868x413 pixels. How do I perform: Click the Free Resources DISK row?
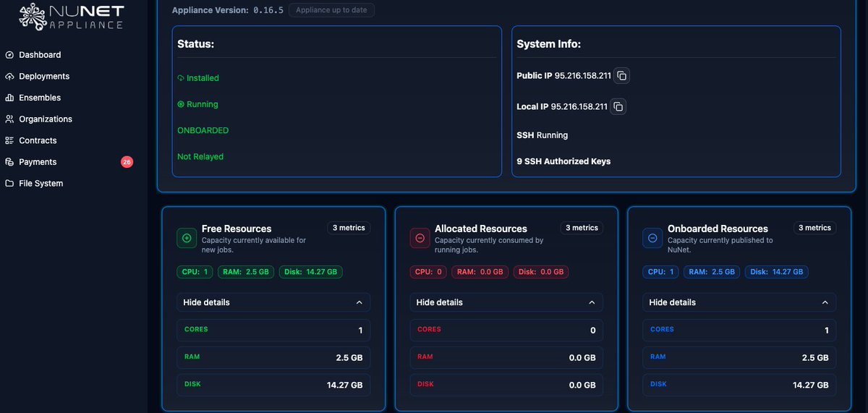(273, 385)
